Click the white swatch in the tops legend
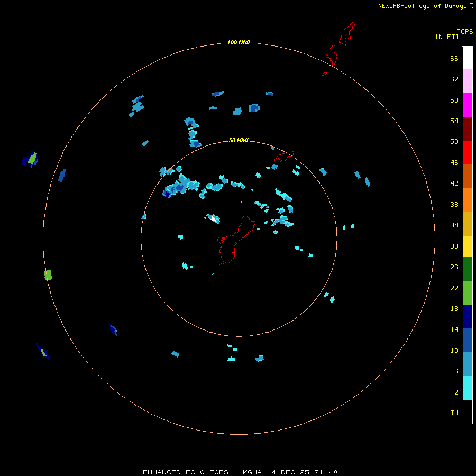Viewport: 476px width, 476px height. 467,58
